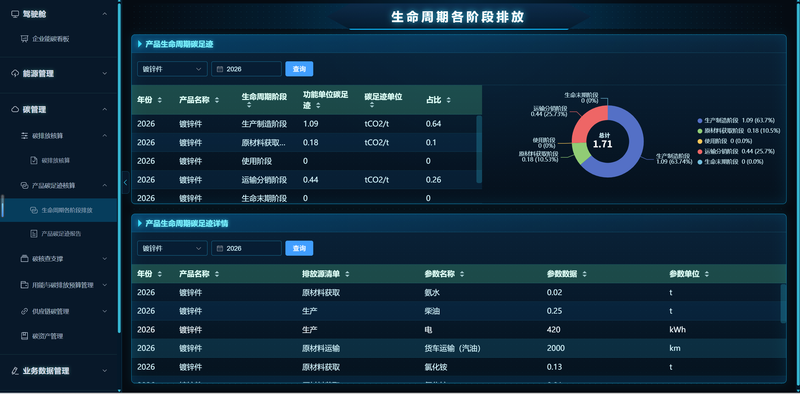Open the top 镀锌件 product dropdown
The width and height of the screenshot is (800, 394).
[172, 69]
